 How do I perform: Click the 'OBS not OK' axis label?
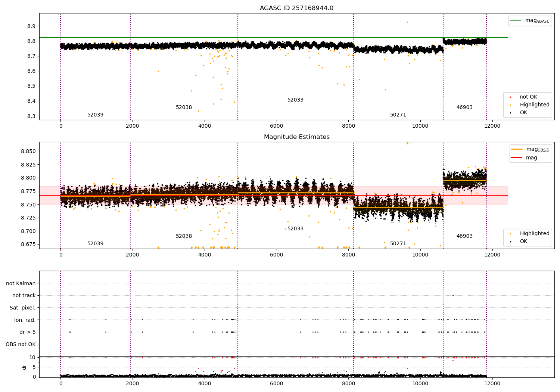click(x=21, y=344)
